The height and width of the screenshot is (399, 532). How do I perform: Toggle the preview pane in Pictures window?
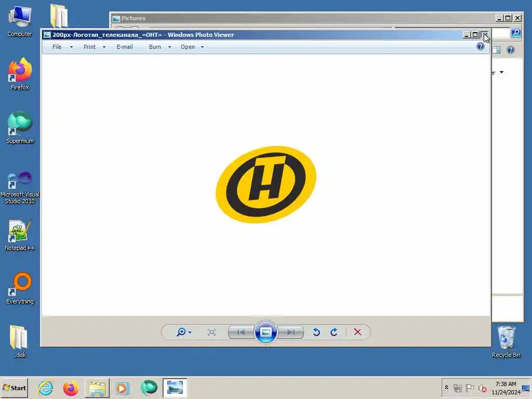click(496, 50)
